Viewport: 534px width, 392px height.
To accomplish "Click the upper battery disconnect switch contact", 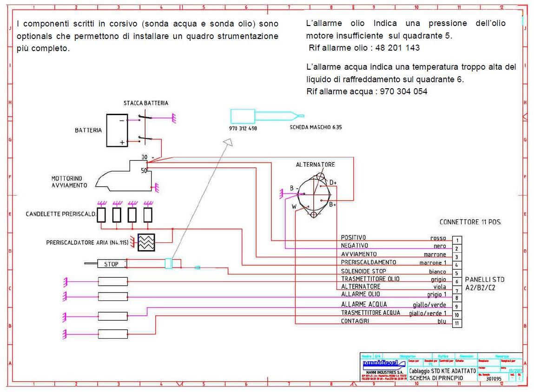I will (x=145, y=118).
